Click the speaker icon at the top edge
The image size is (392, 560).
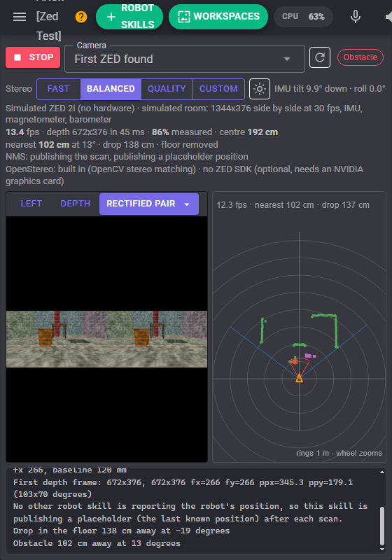388,17
